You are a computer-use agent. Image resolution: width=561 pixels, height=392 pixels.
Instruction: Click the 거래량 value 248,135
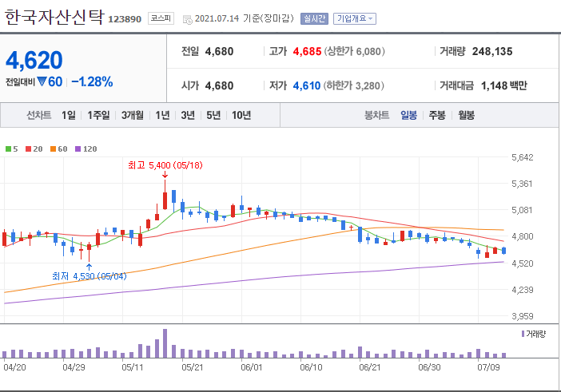[492, 51]
